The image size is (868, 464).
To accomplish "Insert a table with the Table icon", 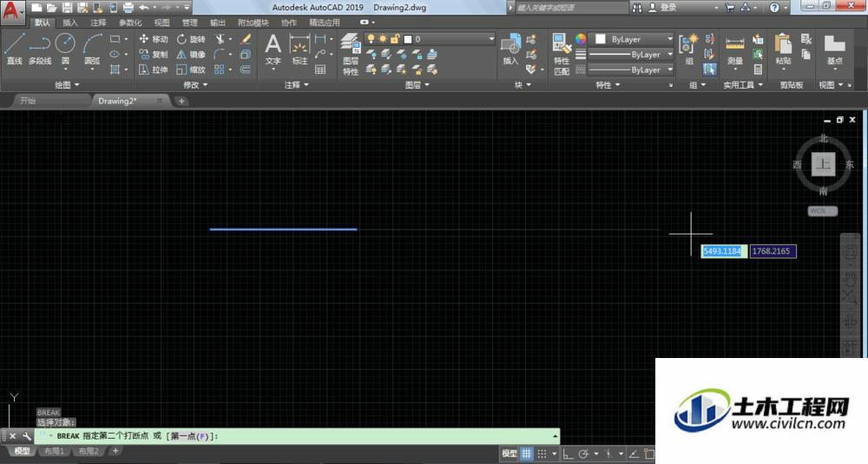I will pos(320,70).
